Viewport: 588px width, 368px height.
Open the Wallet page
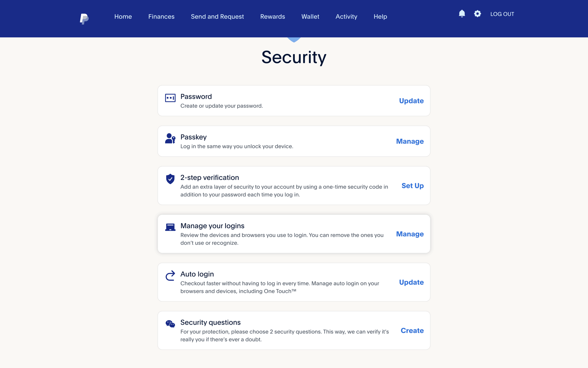coord(310,17)
